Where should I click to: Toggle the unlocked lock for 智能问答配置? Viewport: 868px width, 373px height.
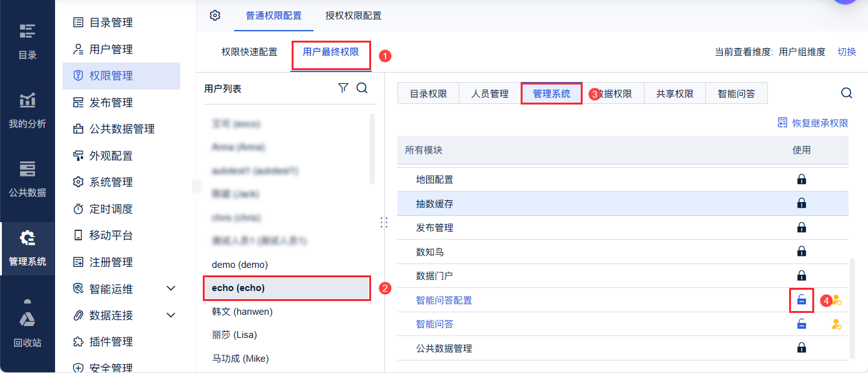pyautogui.click(x=802, y=300)
